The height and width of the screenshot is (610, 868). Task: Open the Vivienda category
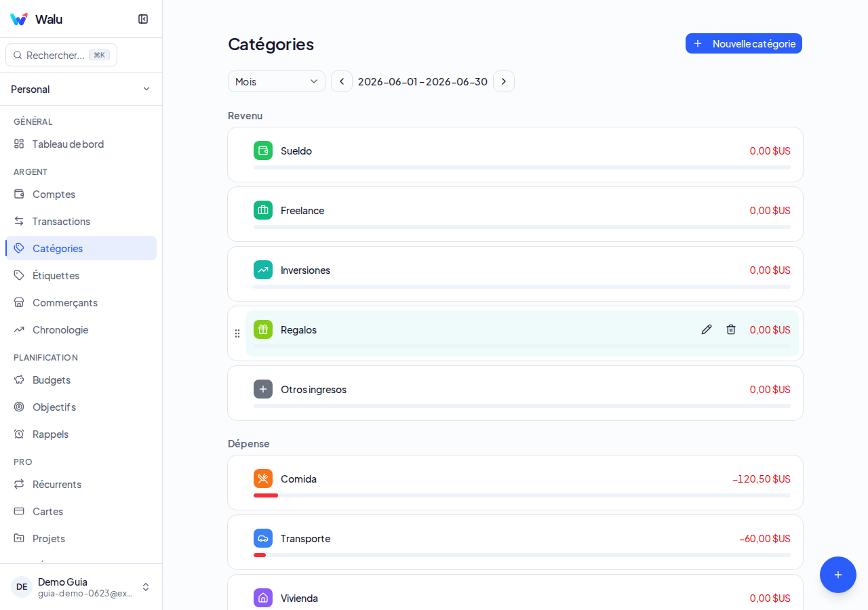(x=515, y=592)
